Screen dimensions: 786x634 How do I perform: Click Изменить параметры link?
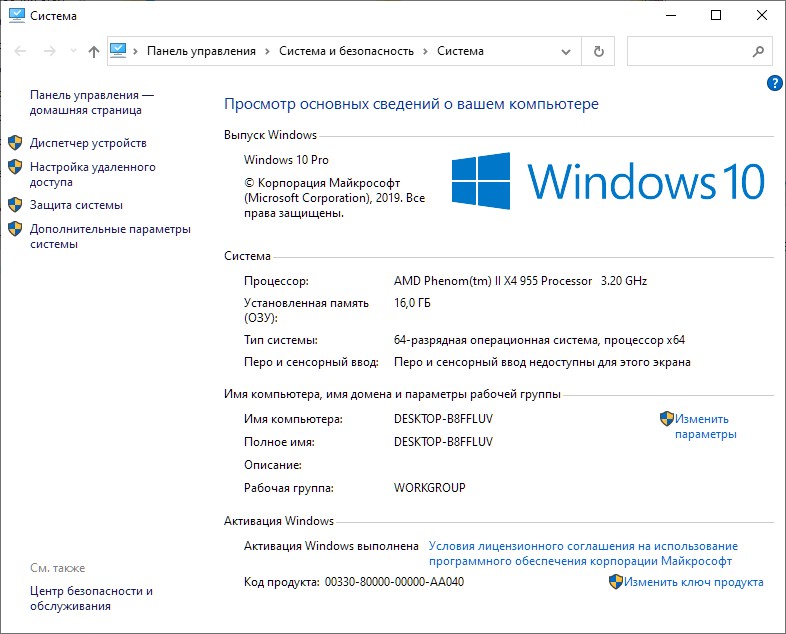(x=706, y=427)
